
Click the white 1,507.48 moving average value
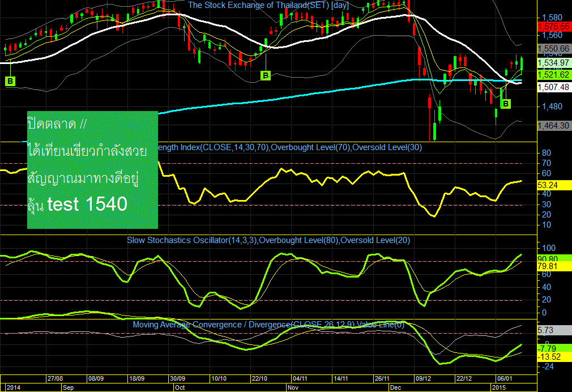point(553,87)
